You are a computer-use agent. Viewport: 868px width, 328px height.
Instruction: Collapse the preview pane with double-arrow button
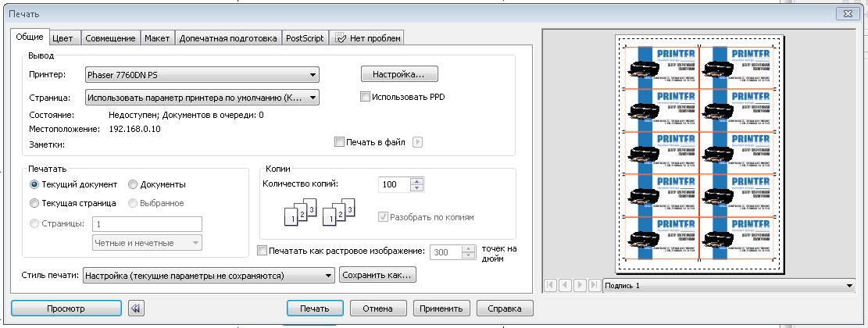pyautogui.click(x=136, y=308)
